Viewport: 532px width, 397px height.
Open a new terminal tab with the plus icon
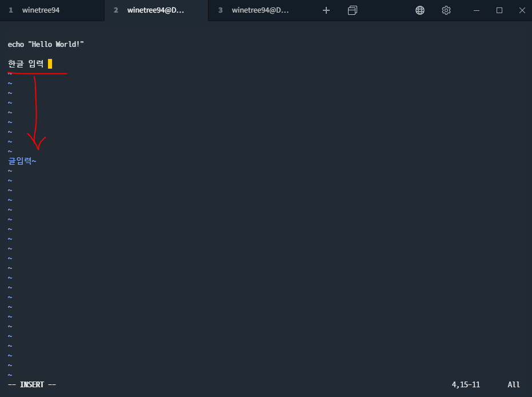(x=326, y=10)
